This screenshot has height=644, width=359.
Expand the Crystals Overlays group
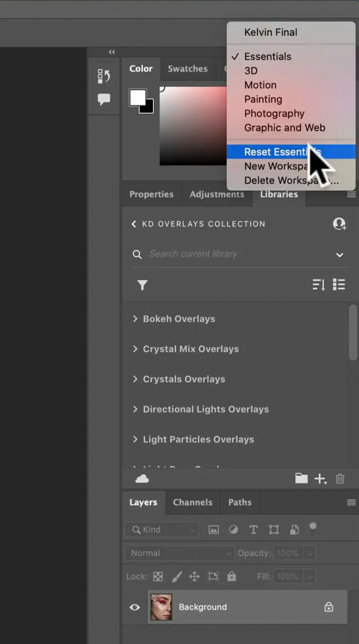click(135, 379)
